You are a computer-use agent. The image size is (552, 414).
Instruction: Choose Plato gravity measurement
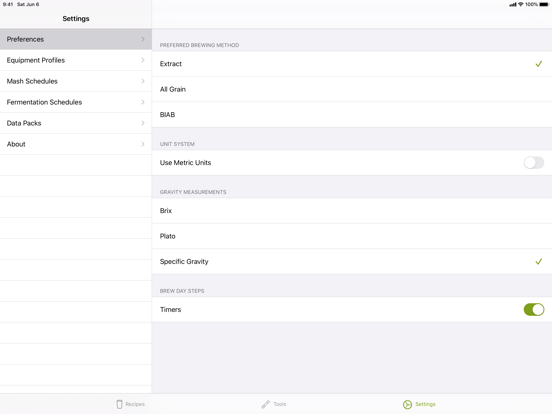coord(352,236)
